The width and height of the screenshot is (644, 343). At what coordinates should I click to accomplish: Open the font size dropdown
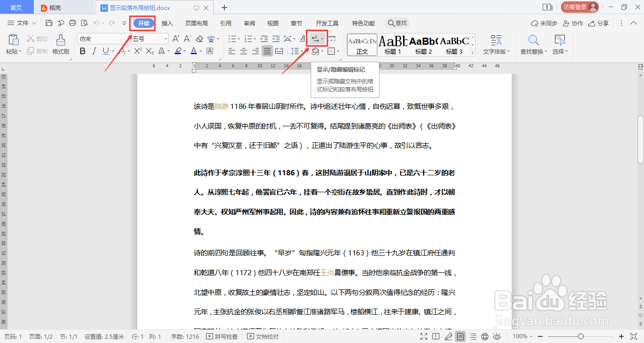166,38
